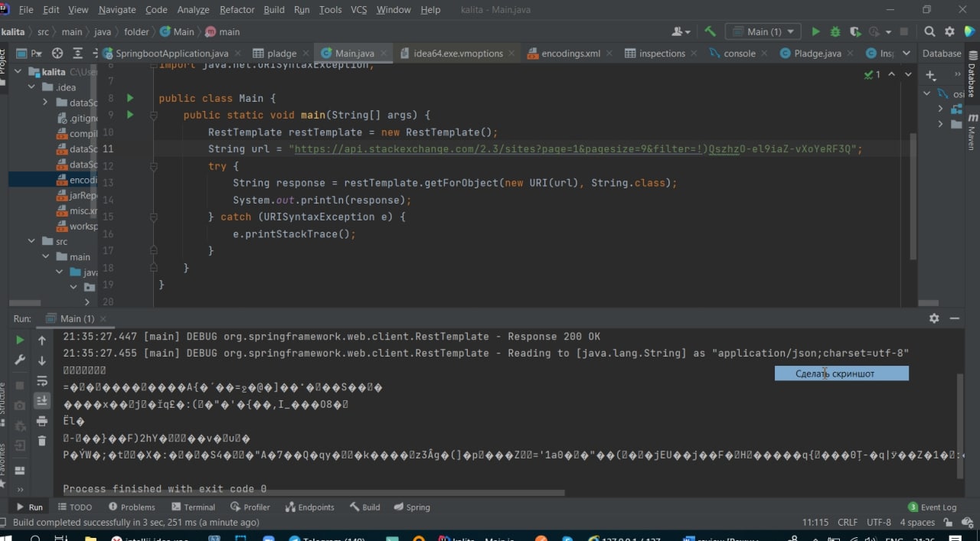The height and width of the screenshot is (541, 980).
Task: Build the project with the hammer icon
Action: point(710,31)
